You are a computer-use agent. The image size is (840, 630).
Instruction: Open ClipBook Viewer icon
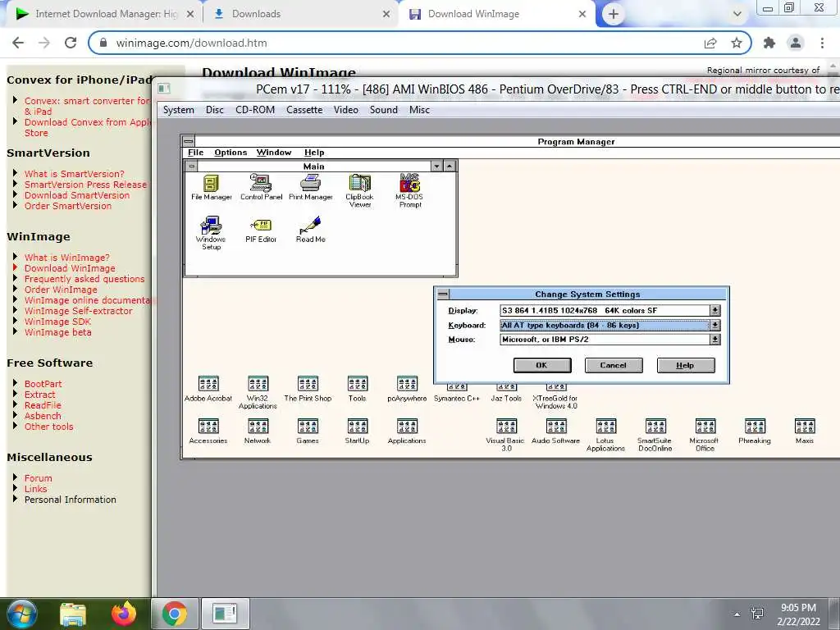pos(360,190)
